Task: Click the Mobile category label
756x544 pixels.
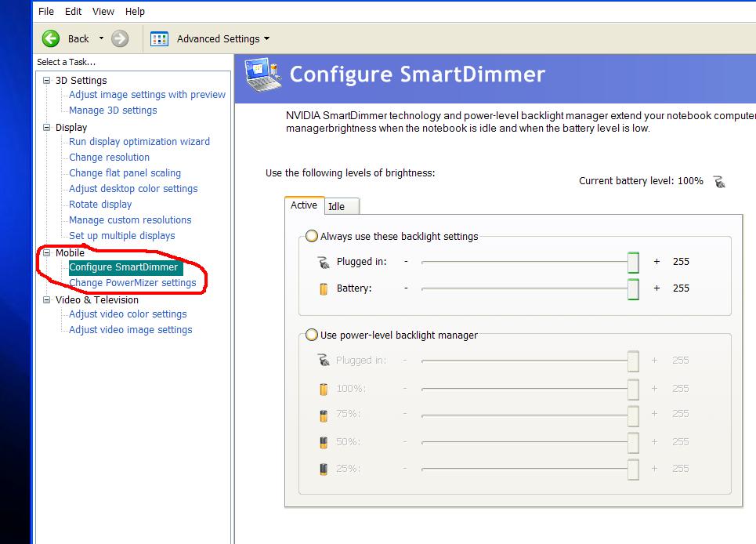Action: click(x=70, y=252)
